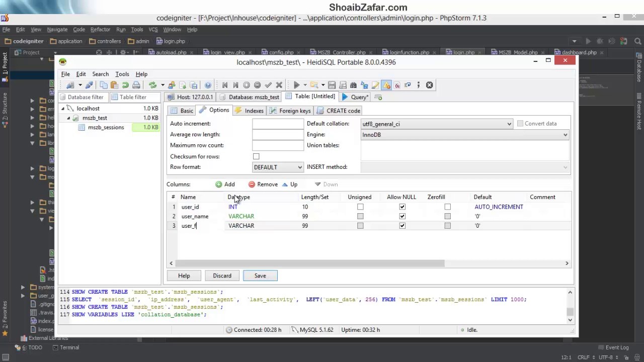Switch to the Indexes tab

250,111
